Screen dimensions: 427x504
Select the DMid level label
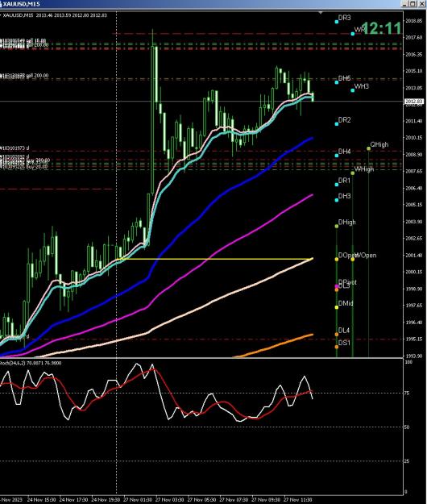(x=346, y=303)
